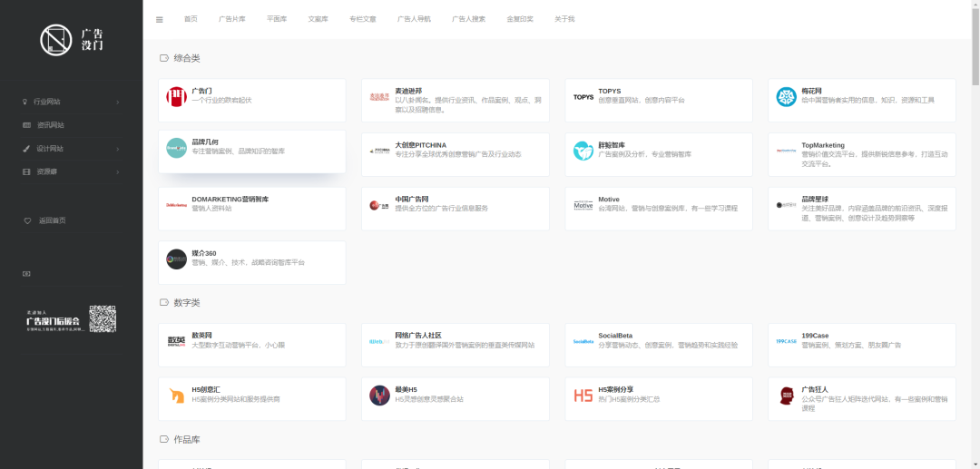Click the heart icon beside 返回首页
The height and width of the screenshot is (469, 980).
tap(27, 220)
